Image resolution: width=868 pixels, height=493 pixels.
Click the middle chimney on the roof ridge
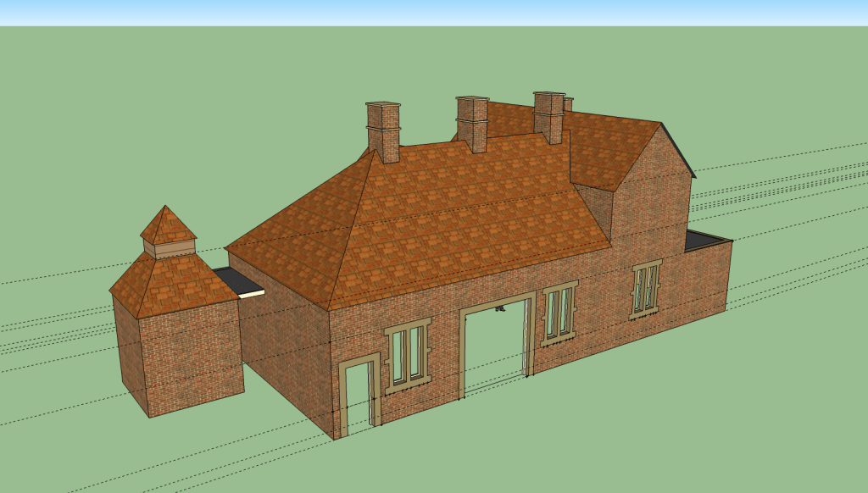point(472,124)
